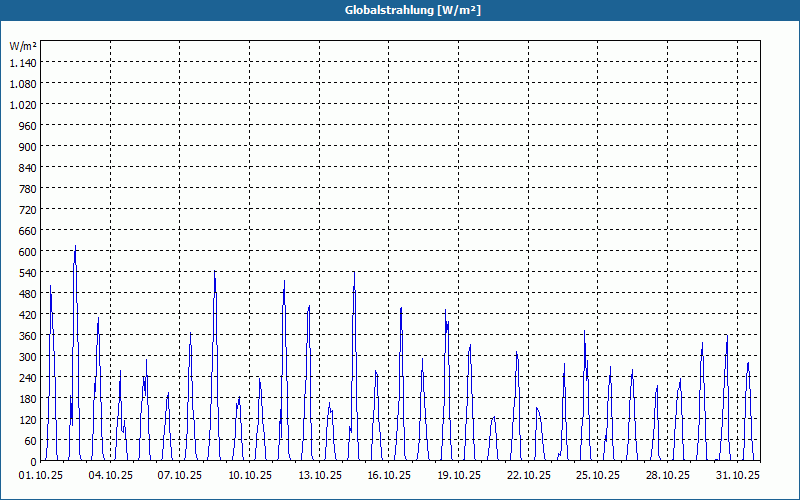Click the W/m² axis unit label
This screenshot has height=500, width=800.
23,46
